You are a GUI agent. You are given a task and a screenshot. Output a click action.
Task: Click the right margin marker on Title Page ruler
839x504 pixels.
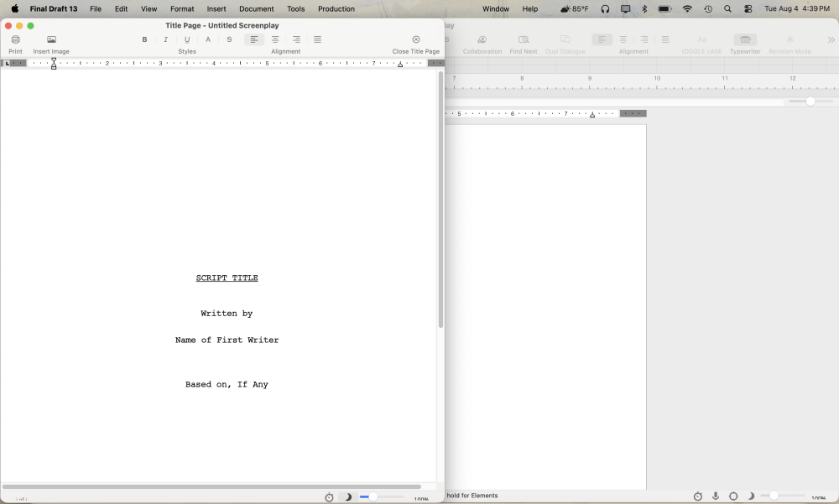pyautogui.click(x=399, y=65)
